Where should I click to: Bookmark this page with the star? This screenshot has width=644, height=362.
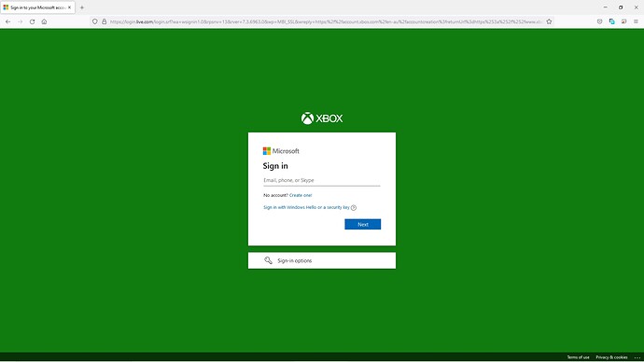click(549, 21)
